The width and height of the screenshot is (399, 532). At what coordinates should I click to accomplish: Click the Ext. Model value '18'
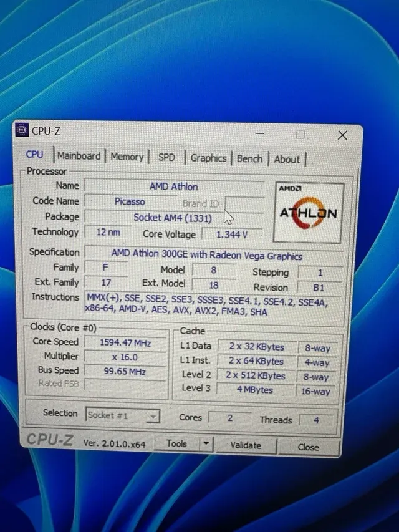click(213, 285)
